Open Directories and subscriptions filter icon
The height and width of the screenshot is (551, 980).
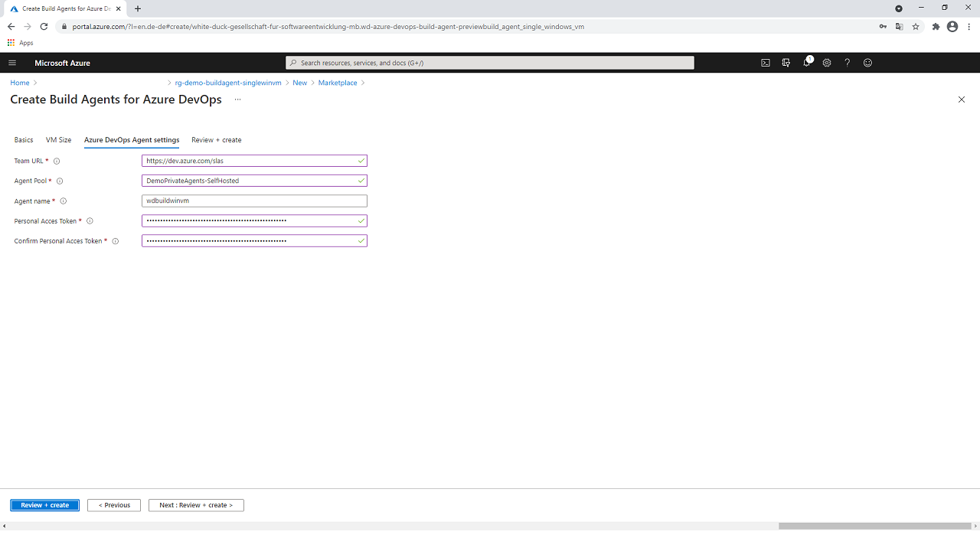786,63
